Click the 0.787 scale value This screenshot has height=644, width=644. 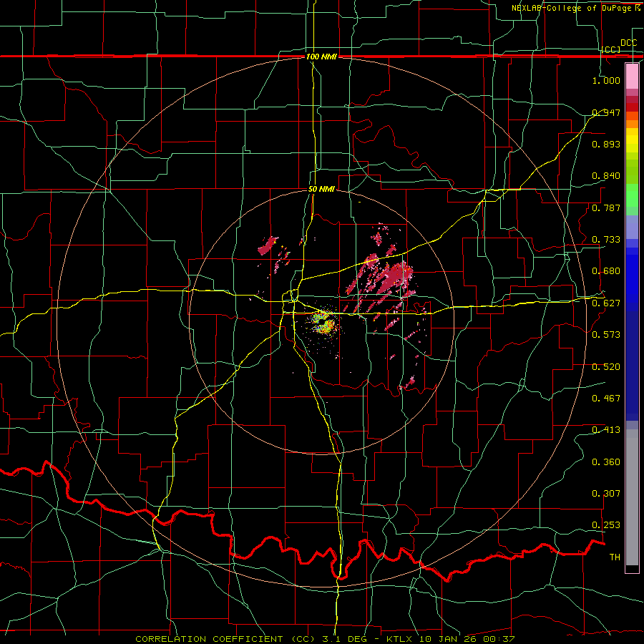point(606,208)
